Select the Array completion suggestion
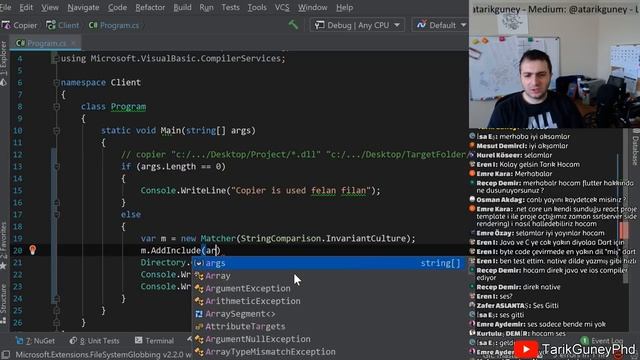Viewport: 640px width, 360px height. click(329, 276)
